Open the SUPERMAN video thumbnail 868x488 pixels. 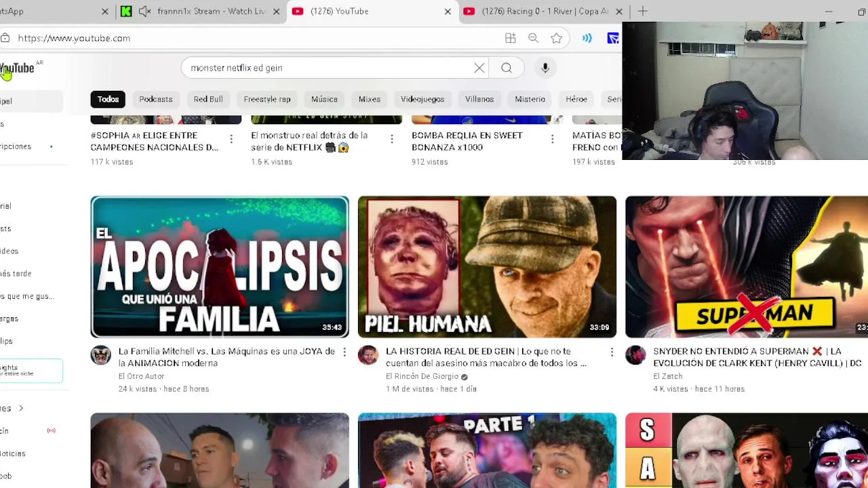[x=747, y=267]
